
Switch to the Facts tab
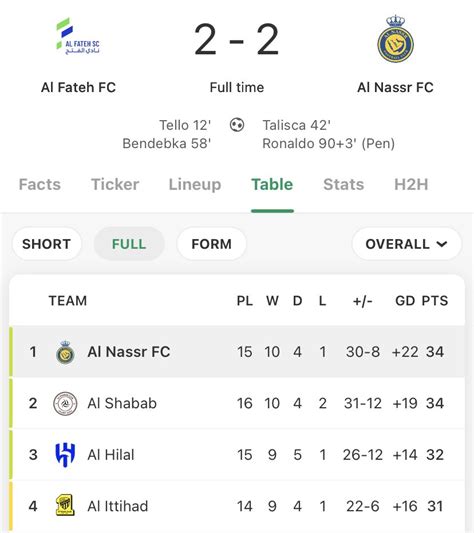point(40,185)
